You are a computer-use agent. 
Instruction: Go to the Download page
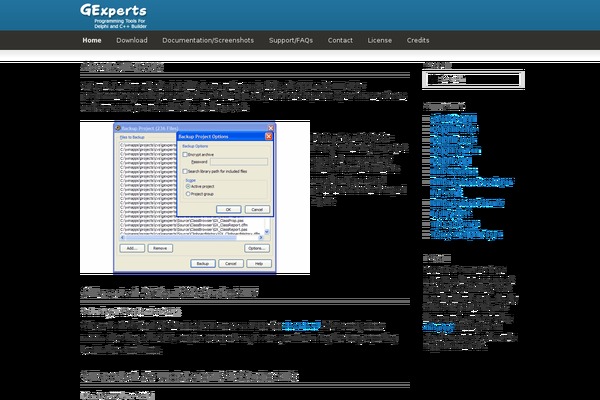[x=132, y=40]
